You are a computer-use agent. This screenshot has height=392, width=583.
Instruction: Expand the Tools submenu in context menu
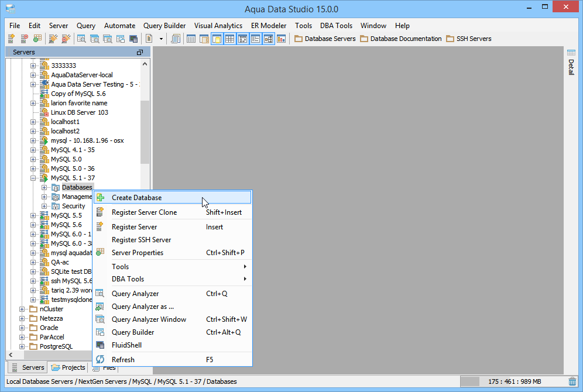172,267
